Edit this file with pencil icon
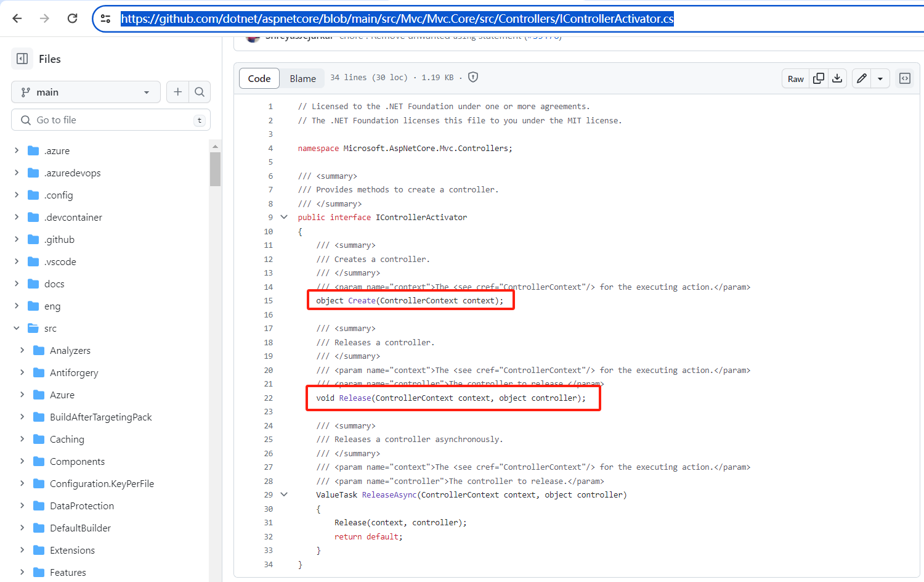The width and height of the screenshot is (924, 582). coord(862,78)
